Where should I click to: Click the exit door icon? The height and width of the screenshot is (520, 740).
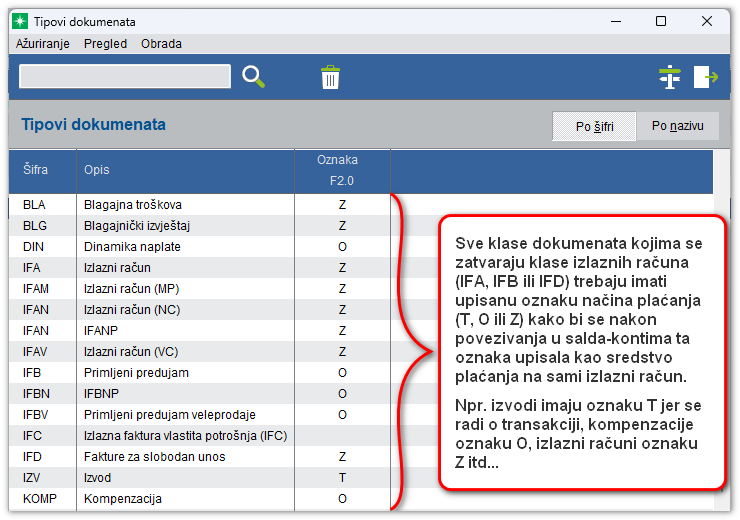click(x=706, y=77)
